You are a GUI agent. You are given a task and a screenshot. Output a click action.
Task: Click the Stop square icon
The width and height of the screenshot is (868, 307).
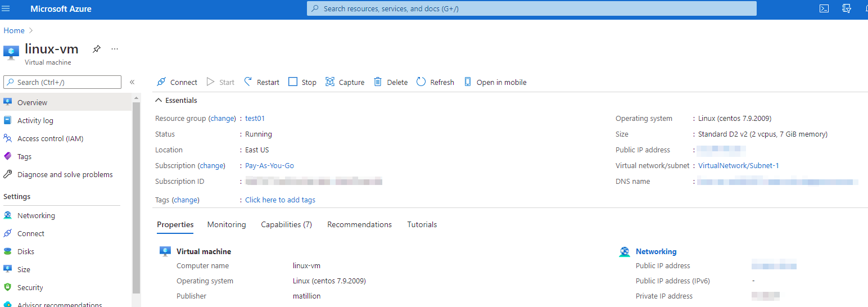[x=293, y=82]
